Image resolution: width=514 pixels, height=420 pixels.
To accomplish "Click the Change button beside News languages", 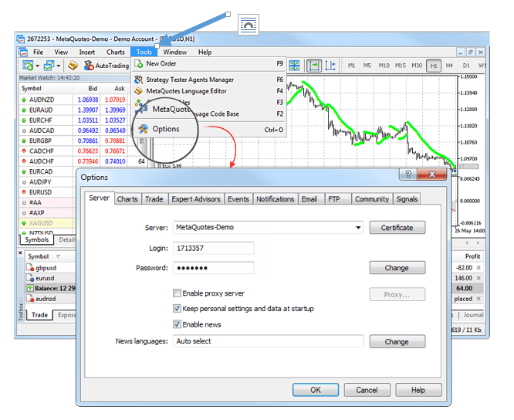I will coord(397,342).
